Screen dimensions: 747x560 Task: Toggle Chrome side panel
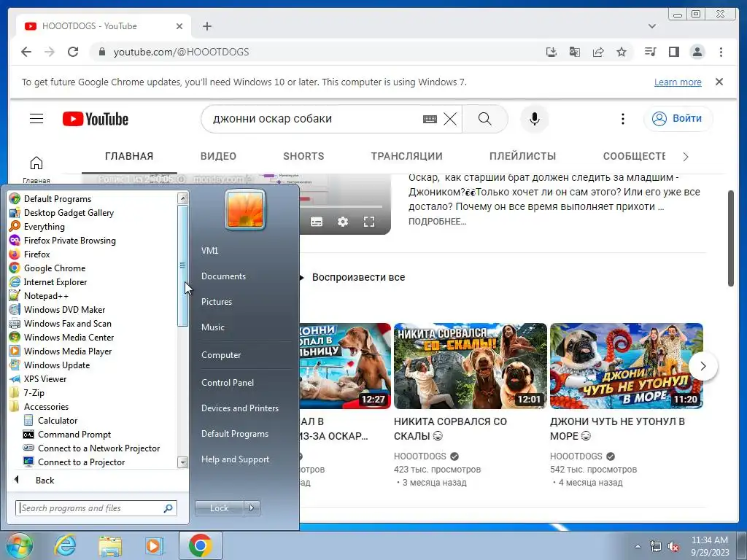point(673,52)
